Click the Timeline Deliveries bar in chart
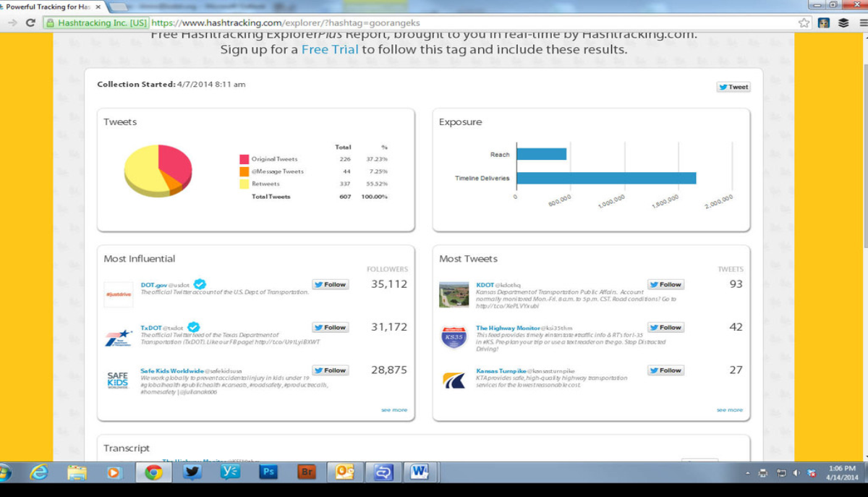Image resolution: width=868 pixels, height=497 pixels. point(605,178)
